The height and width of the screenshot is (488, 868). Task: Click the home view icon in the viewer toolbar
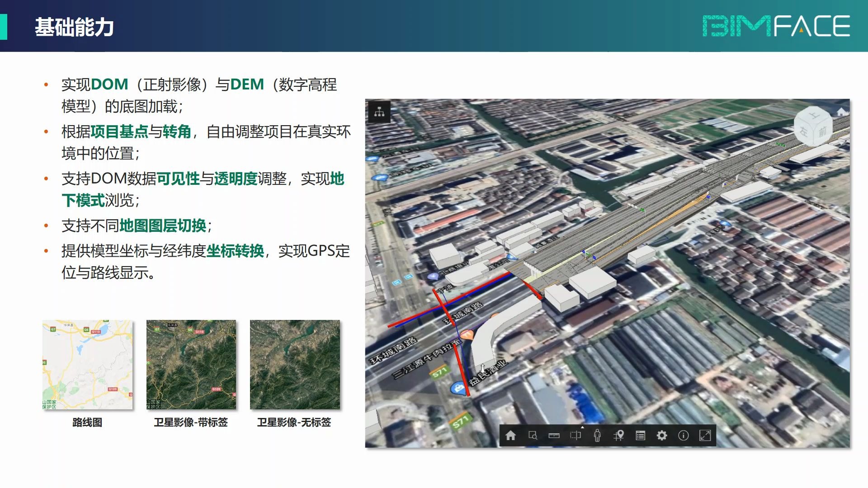[x=510, y=436]
